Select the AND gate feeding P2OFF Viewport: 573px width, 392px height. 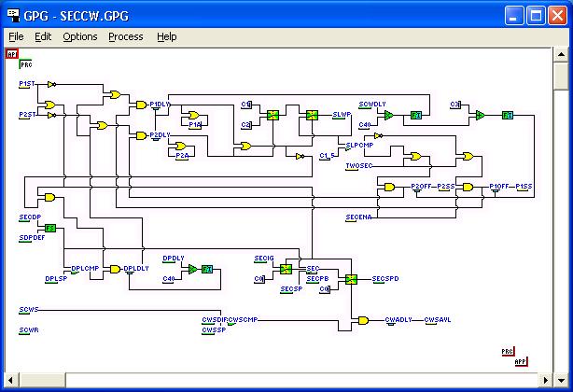point(388,187)
